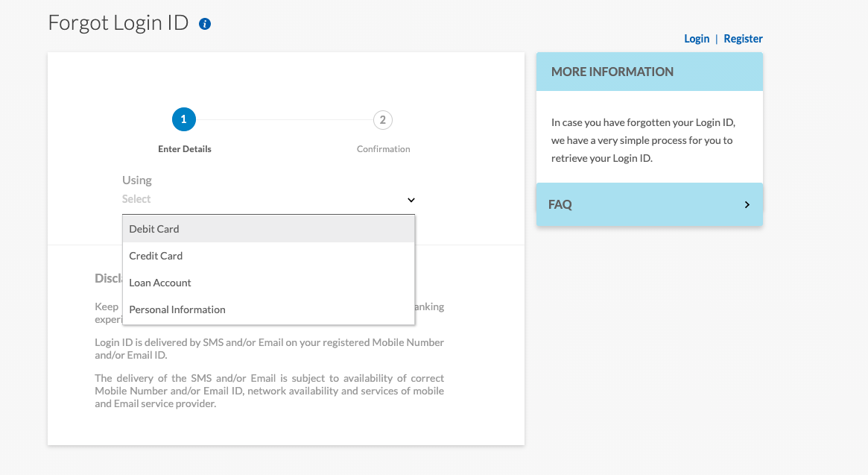This screenshot has height=475, width=868.
Task: Open the Using dropdown via its arrow
Action: pos(411,200)
